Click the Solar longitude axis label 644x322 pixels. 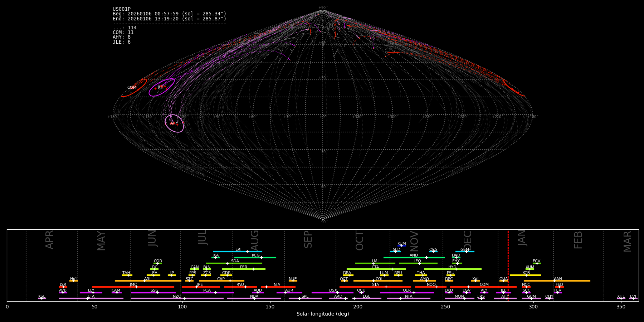[323, 314]
